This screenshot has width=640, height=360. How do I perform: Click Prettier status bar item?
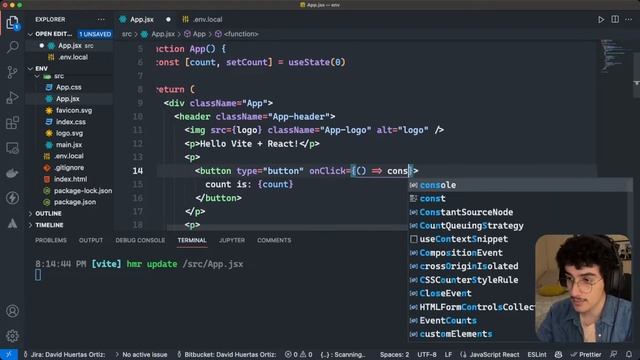586,354
